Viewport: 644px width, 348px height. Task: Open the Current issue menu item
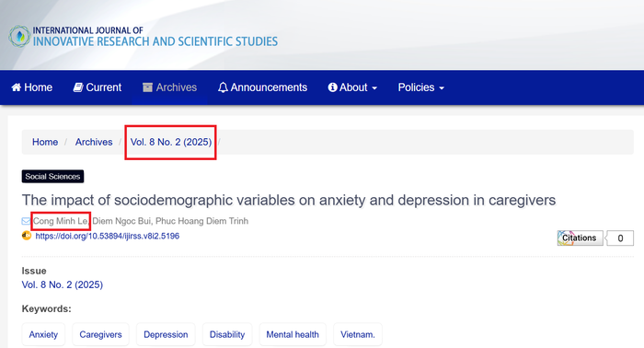pyautogui.click(x=98, y=87)
